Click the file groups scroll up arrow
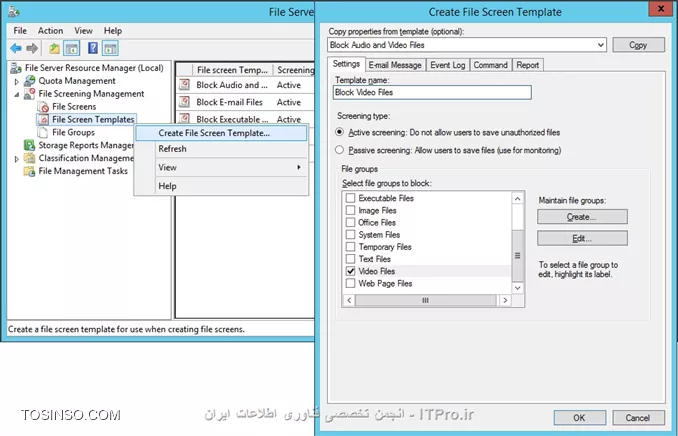Screen dimensions: 678x436 (518, 199)
